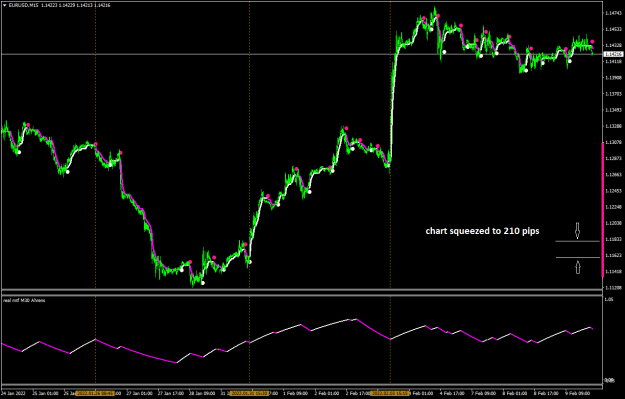Click the 1.05 indicator scale value
625x399 pixels.
tap(609, 299)
